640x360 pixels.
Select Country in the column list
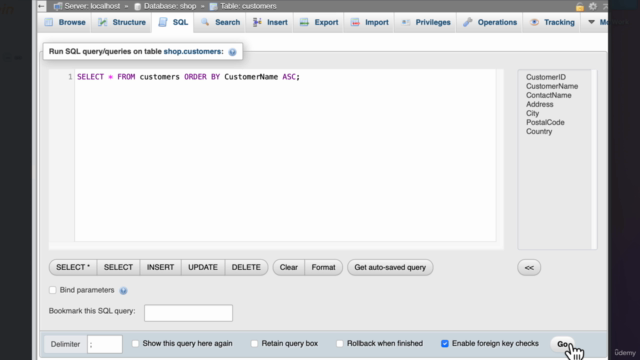click(539, 131)
